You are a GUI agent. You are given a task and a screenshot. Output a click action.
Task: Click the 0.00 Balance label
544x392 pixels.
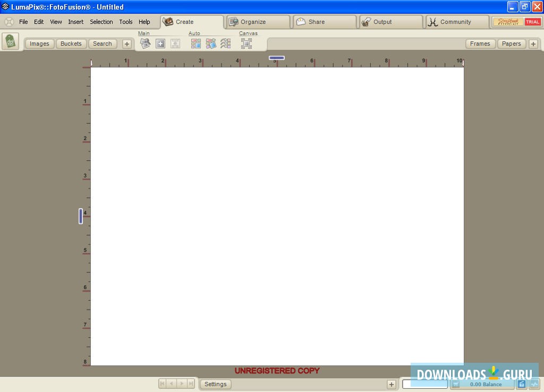[486, 385]
